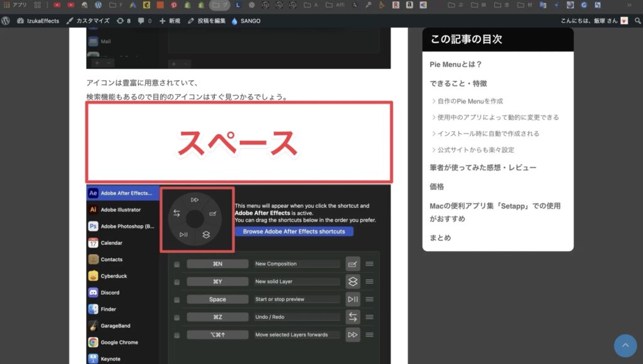This screenshot has width=643, height=364.
Task: Tick the checkbox beside the ⌘N shortcut
Action: [x=176, y=264]
